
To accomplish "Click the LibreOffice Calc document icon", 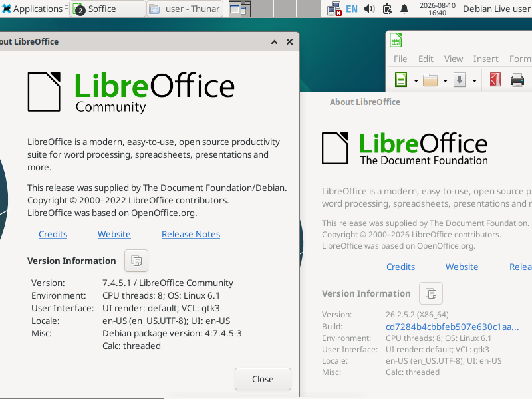I will pos(396,40).
